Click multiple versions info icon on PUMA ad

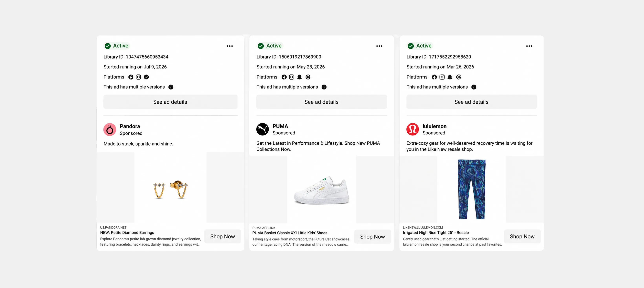tap(324, 87)
